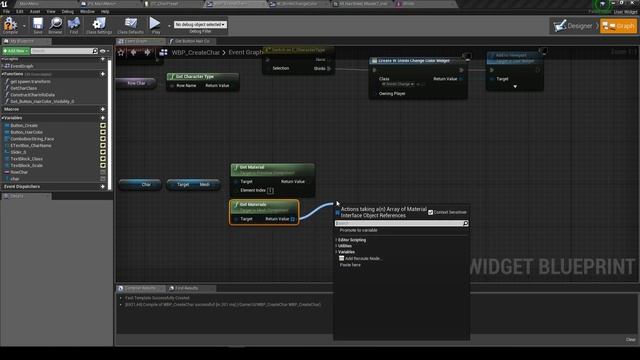Switch to Graph mode
Image resolution: width=640 pixels, height=360 pixels.
[x=618, y=26]
